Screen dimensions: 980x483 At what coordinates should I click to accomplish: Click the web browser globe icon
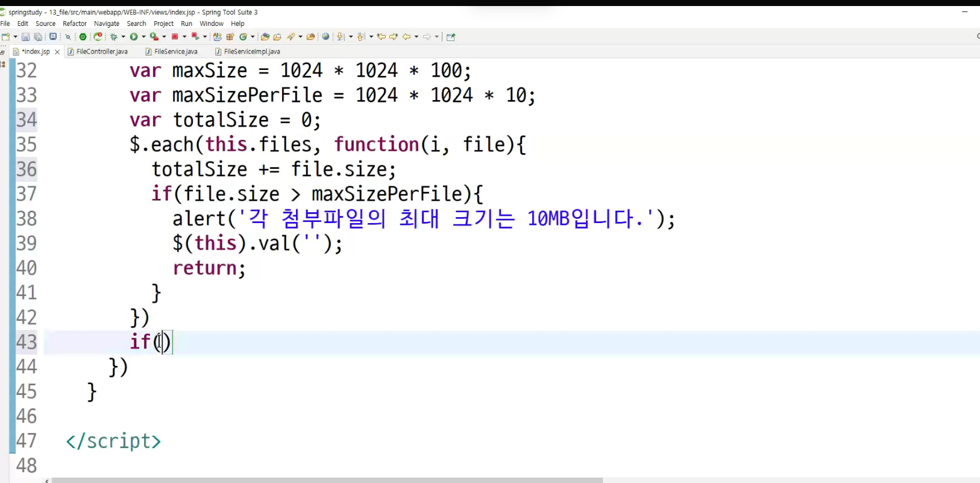click(x=325, y=37)
